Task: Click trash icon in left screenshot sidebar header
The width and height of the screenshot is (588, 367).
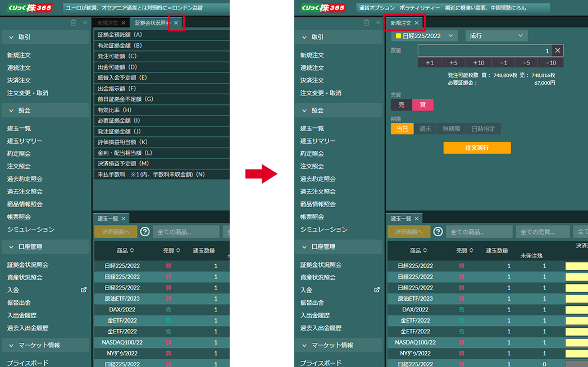Action: point(73,23)
